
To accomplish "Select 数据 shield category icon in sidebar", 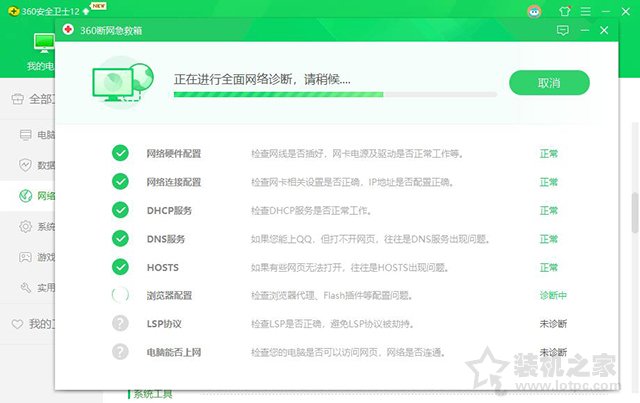I will point(25,165).
